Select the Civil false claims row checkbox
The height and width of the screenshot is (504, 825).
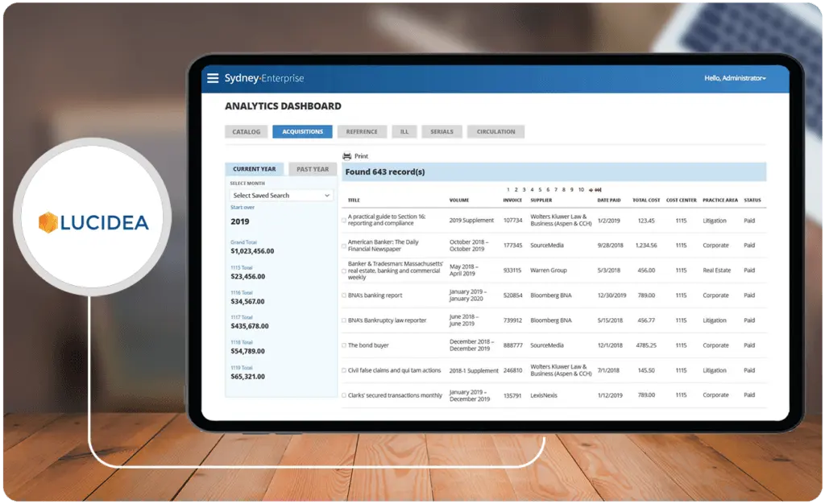coord(344,370)
